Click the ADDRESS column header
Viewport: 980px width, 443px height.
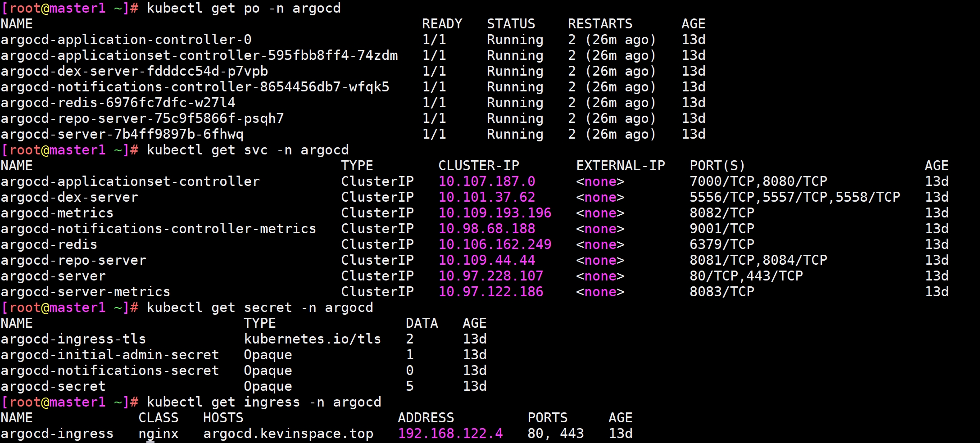tap(426, 418)
